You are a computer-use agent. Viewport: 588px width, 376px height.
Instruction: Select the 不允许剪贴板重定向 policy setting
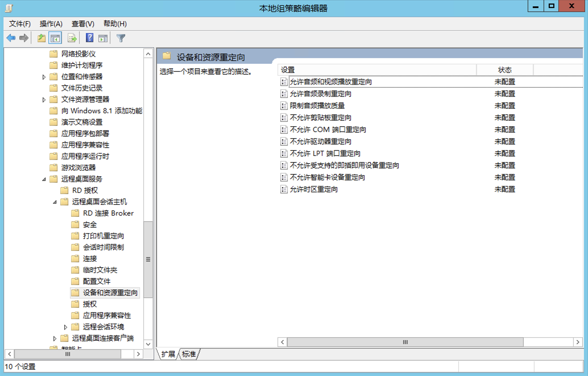tap(320, 118)
